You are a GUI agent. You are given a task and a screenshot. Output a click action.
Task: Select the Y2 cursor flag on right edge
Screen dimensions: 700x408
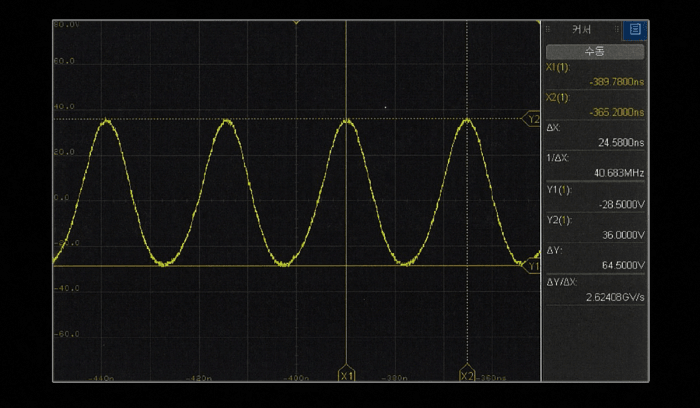coord(533,119)
